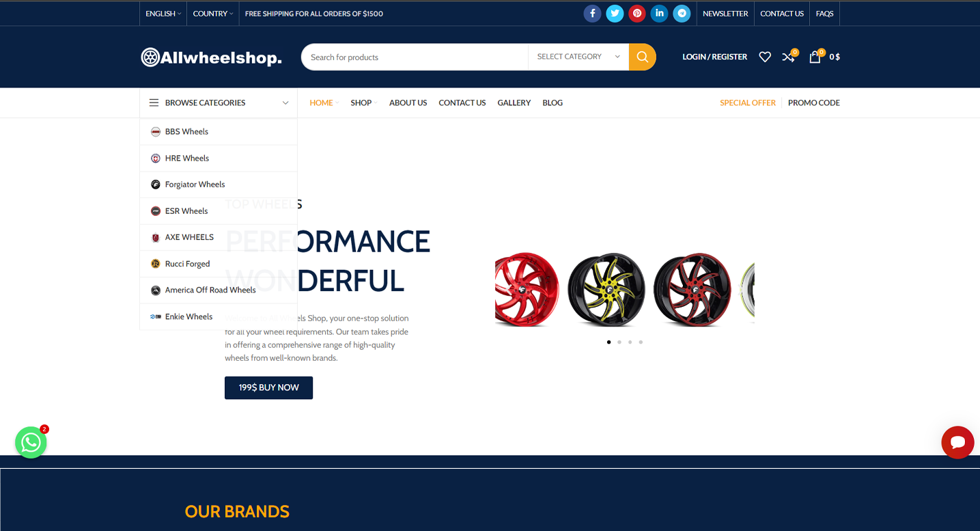Open the shopping cart bag icon
Viewport: 980px width, 531px height.
[x=815, y=57]
